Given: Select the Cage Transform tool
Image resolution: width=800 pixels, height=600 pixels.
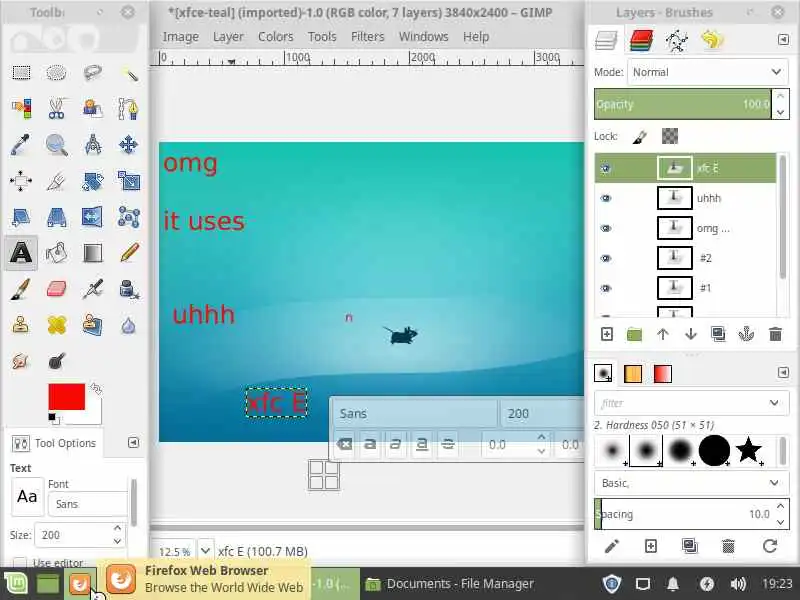Looking at the screenshot, I should coord(129,217).
